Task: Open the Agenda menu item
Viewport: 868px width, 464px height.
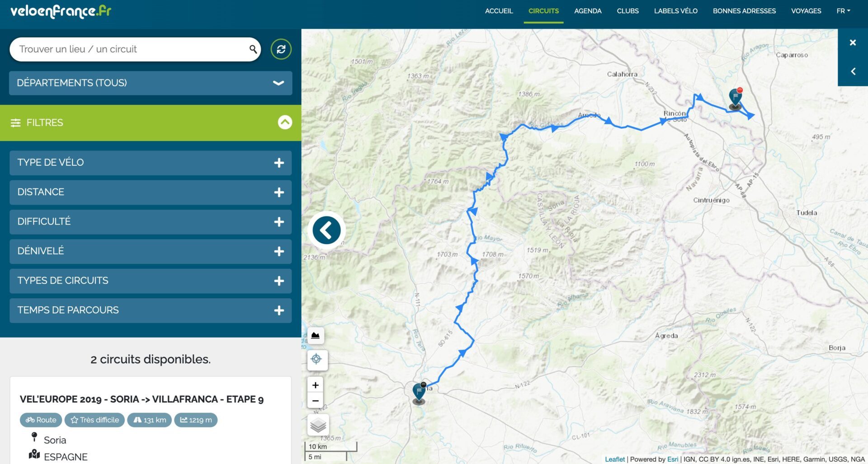Action: (587, 11)
